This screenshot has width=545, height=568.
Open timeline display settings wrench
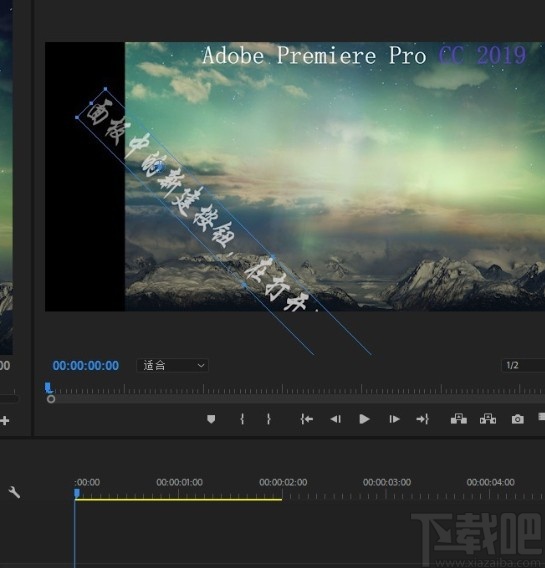click(14, 492)
